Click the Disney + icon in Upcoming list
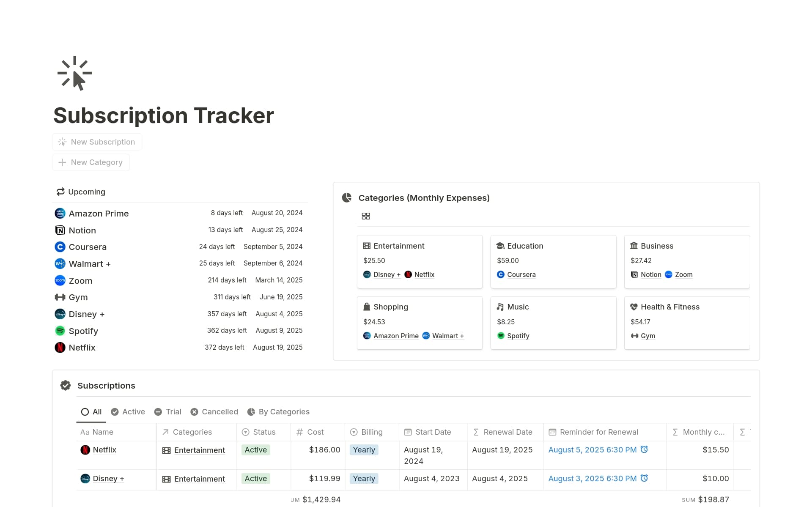Screen dimensions: 812x507 (x=60, y=314)
